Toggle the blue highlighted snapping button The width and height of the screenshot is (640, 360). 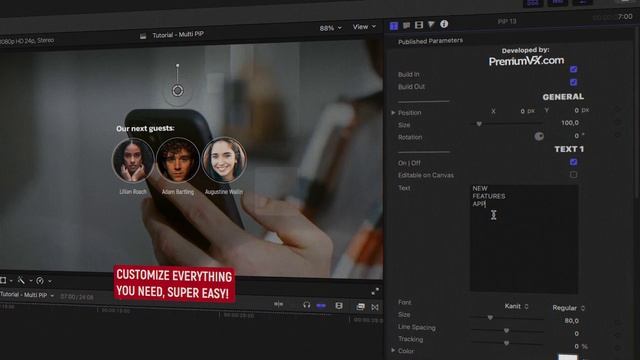321,305
